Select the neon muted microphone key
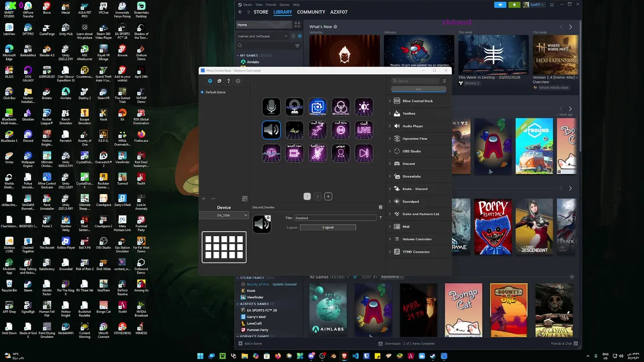This screenshot has height=362, width=644. 317,153
